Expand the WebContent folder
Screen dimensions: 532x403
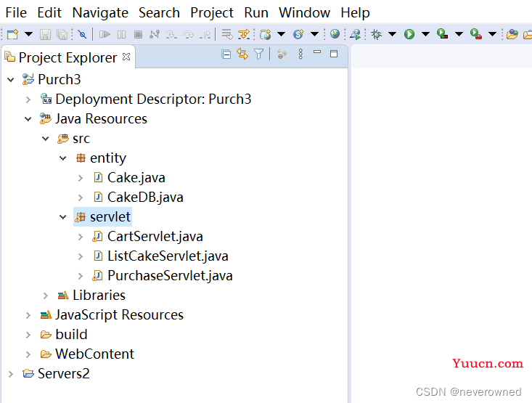28,354
